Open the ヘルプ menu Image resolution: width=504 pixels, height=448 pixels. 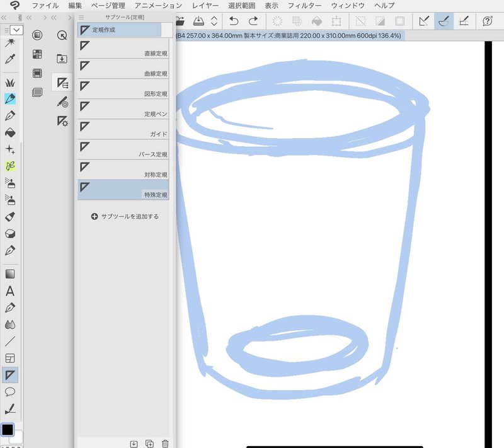click(x=384, y=6)
